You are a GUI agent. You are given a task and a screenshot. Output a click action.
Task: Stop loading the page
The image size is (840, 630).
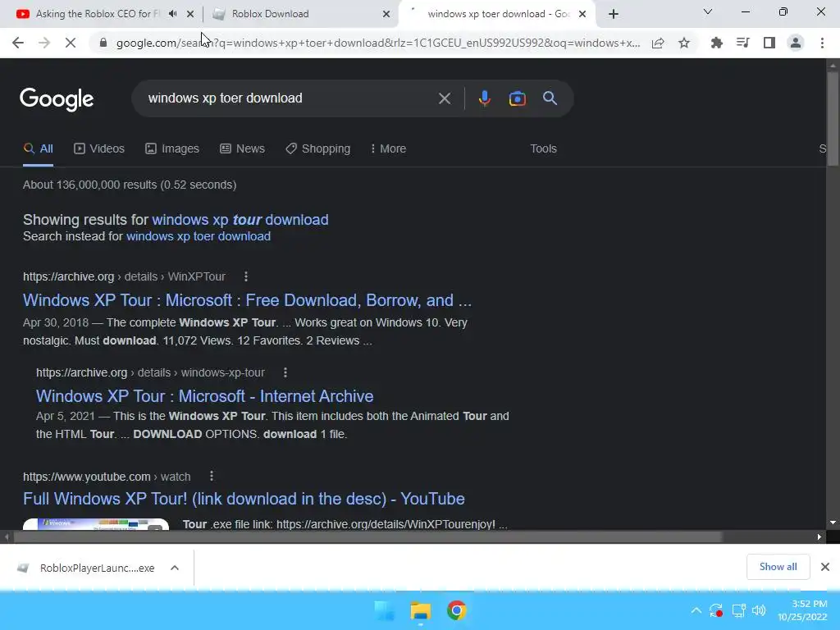coord(71,43)
